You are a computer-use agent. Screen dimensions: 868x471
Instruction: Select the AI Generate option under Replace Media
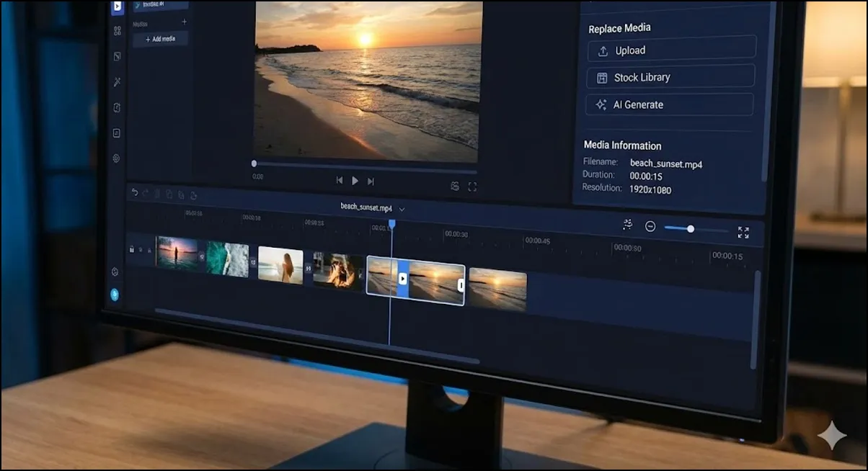[668, 104]
